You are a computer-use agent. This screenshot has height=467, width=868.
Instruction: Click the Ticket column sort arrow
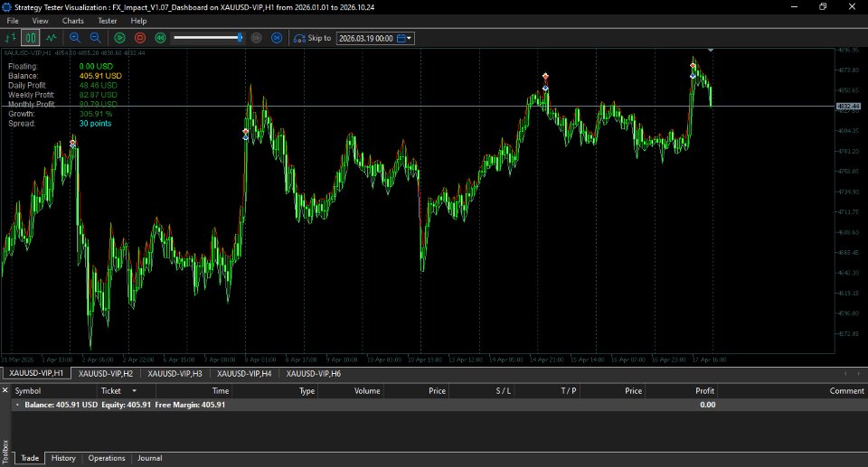coord(134,390)
